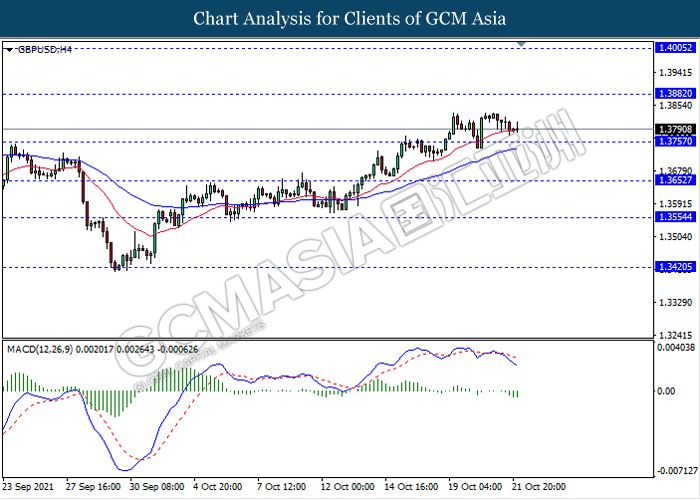
Task: Click the Chart Analysis for Clients of GCM Asia title
Action: tap(350, 19)
